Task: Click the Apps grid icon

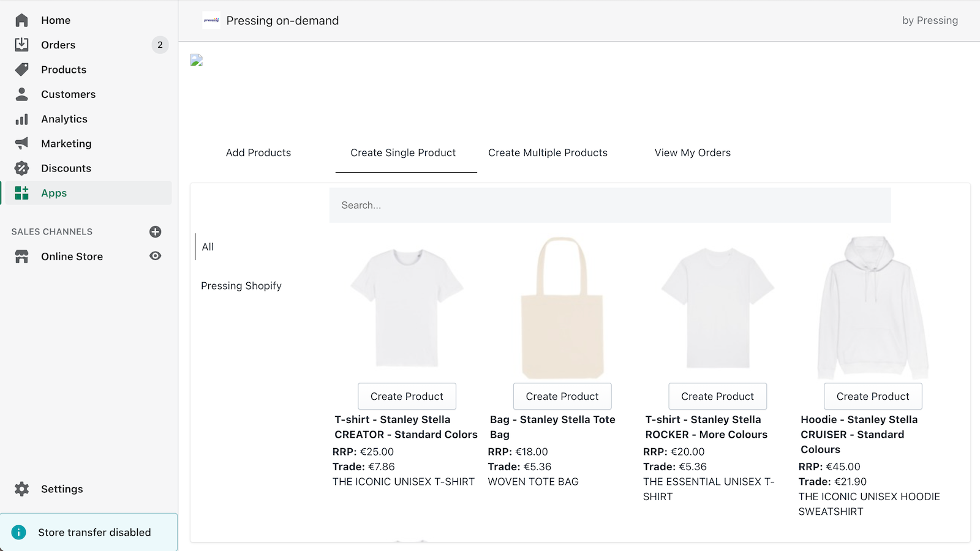Action: pos(21,193)
